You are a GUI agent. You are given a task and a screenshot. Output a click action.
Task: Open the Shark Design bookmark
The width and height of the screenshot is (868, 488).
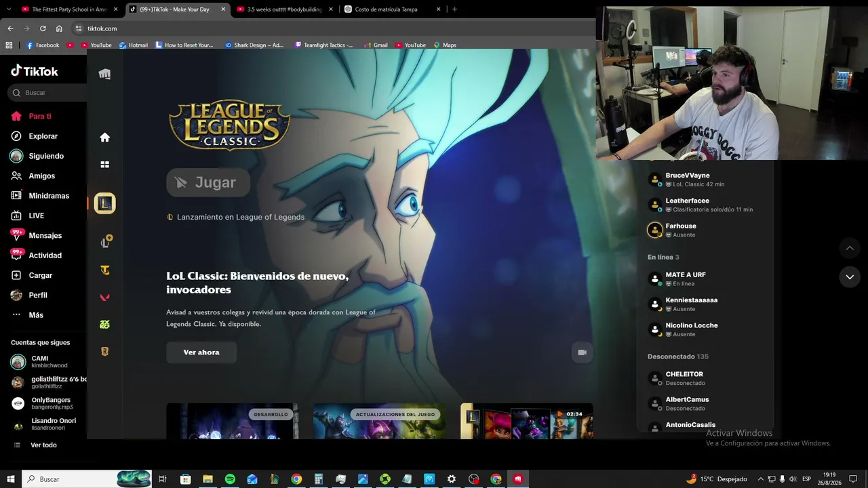click(254, 45)
